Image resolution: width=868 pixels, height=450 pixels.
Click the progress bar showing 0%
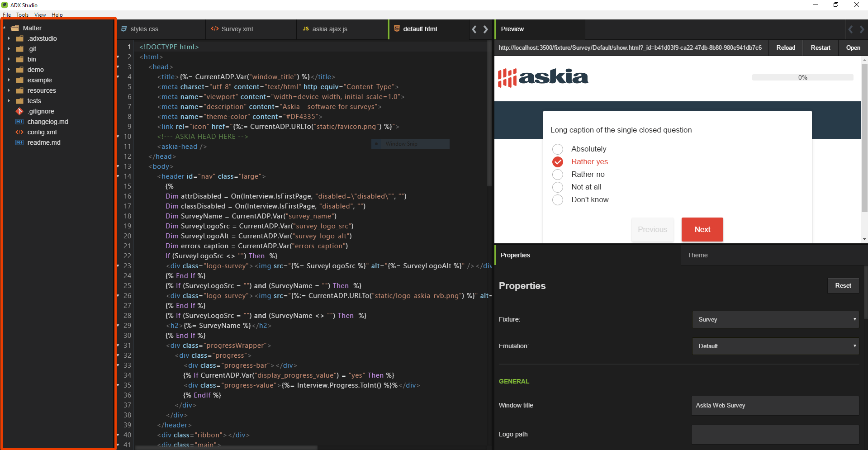click(x=803, y=77)
